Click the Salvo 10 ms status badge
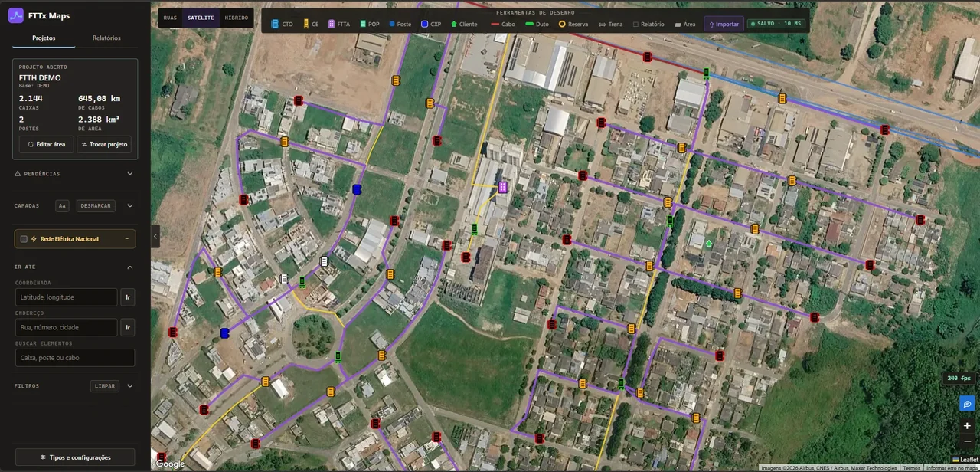 point(777,24)
